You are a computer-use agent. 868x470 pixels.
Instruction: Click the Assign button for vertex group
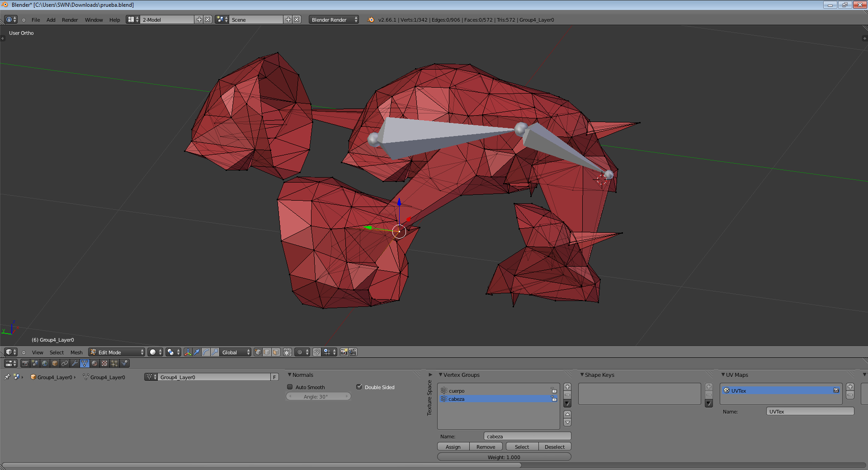(453, 446)
